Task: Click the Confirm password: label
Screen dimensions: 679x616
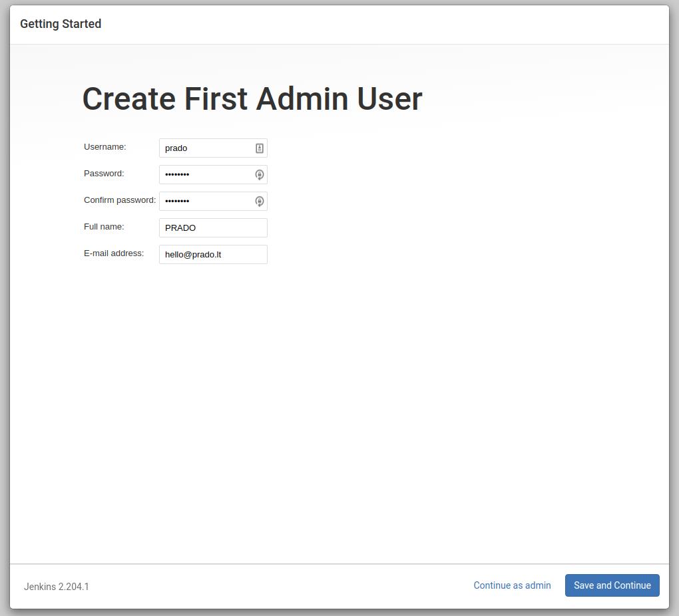Action: (120, 200)
